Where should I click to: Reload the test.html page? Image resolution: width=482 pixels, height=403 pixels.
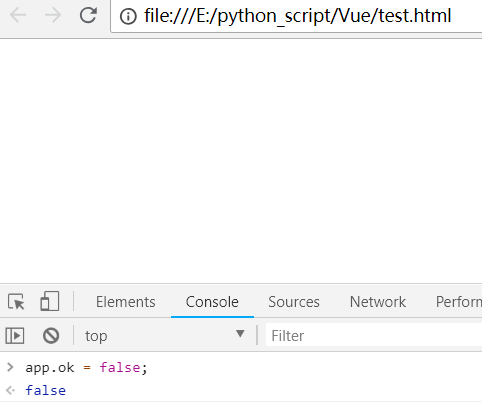point(88,15)
